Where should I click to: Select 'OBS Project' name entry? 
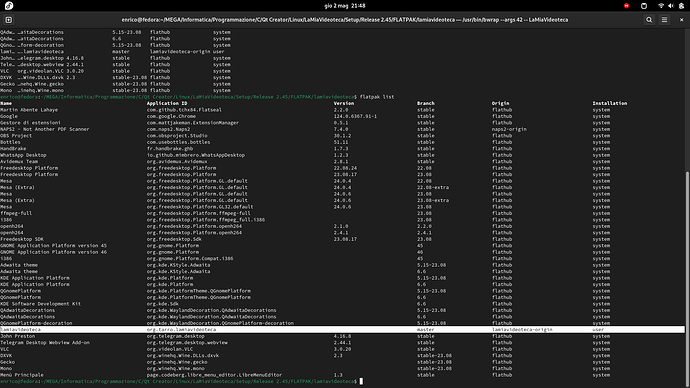point(16,136)
